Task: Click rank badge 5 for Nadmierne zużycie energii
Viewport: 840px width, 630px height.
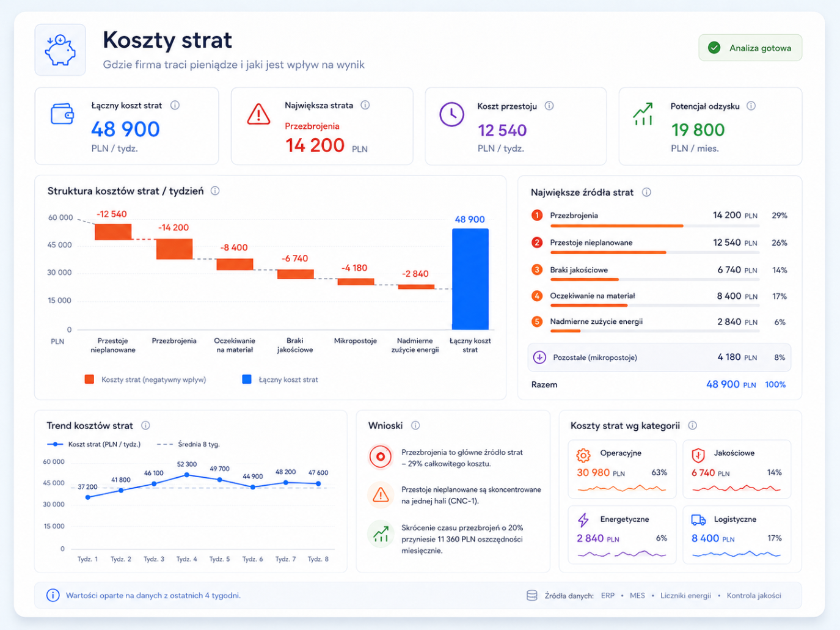Action: point(537,321)
